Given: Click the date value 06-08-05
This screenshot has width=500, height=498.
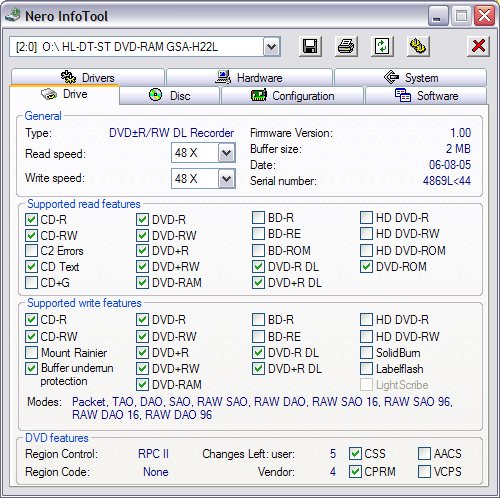Looking at the screenshot, I should tap(450, 165).
